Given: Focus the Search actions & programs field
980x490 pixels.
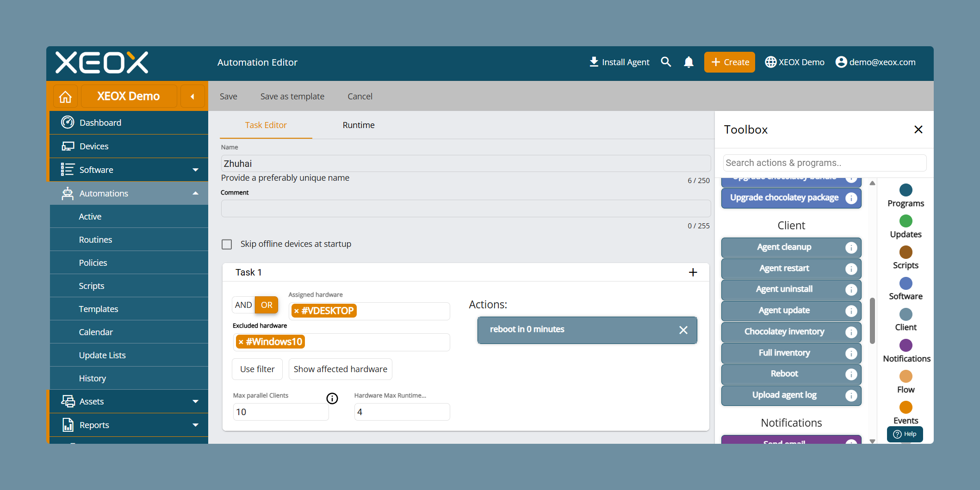Looking at the screenshot, I should [825, 163].
